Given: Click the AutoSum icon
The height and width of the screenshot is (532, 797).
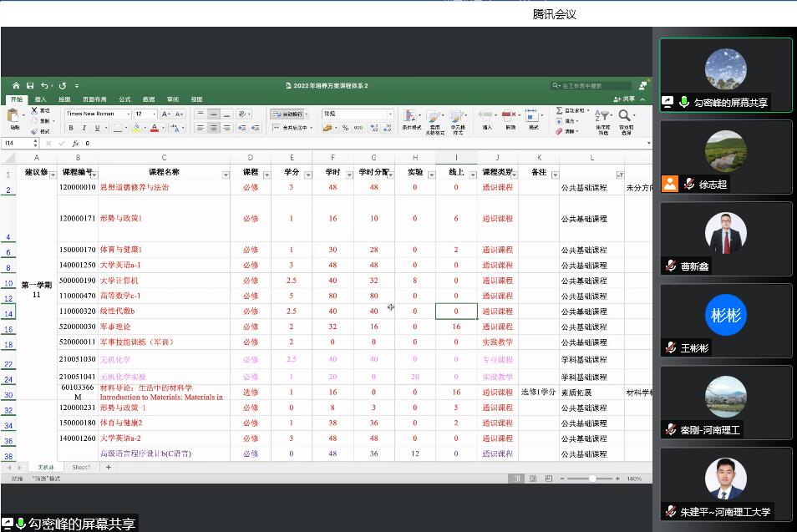Looking at the screenshot, I should pyautogui.click(x=558, y=109).
